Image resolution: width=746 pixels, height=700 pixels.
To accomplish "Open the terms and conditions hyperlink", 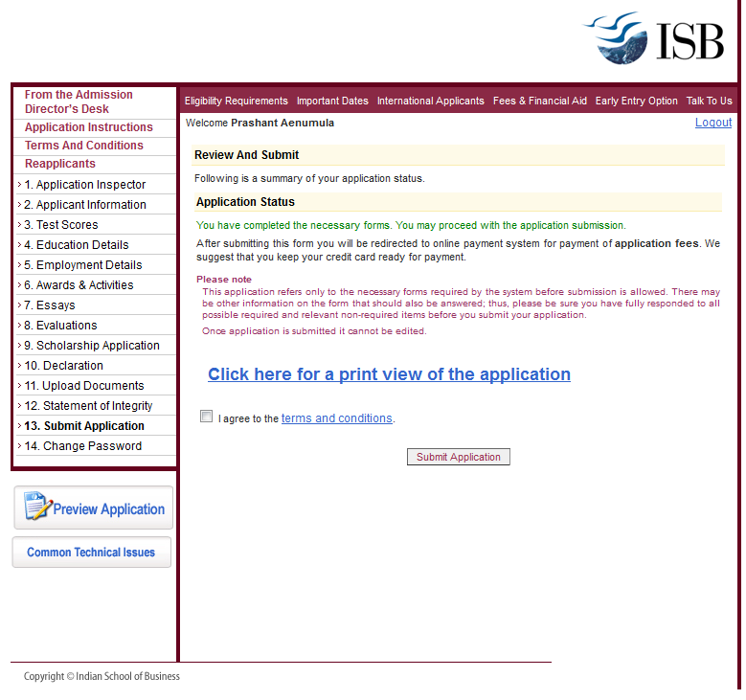I will click(336, 418).
